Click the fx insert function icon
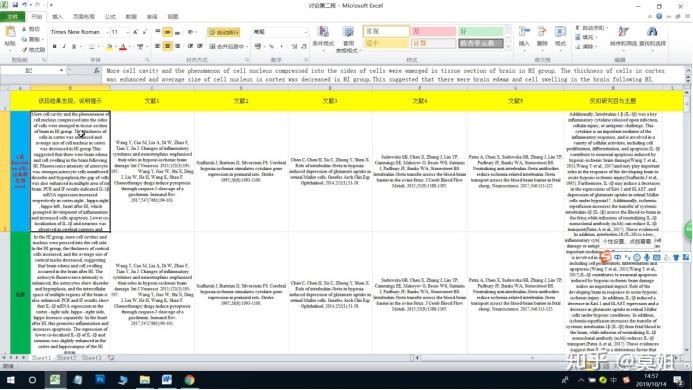The width and height of the screenshot is (693, 390). coord(97,70)
